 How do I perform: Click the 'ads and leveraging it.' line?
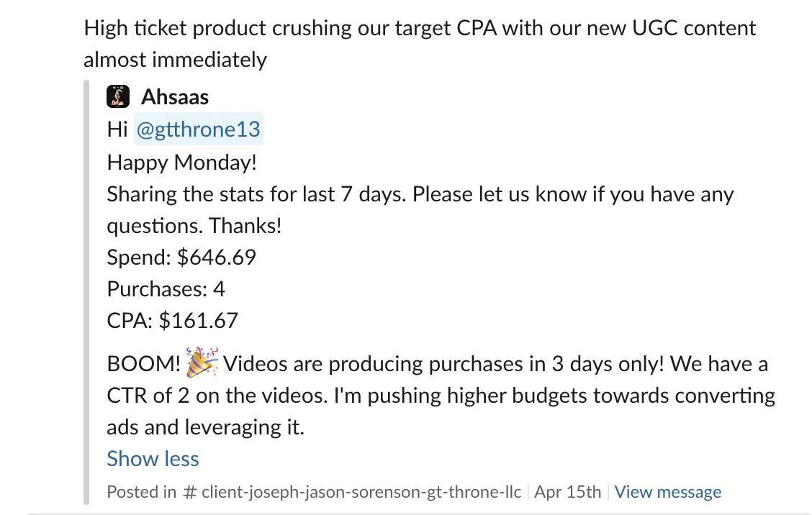[206, 427]
